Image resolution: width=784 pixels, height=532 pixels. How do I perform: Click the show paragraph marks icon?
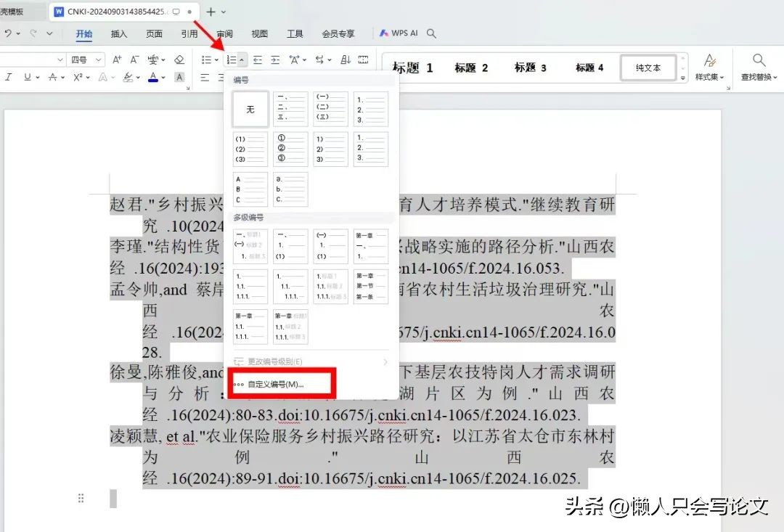[364, 60]
